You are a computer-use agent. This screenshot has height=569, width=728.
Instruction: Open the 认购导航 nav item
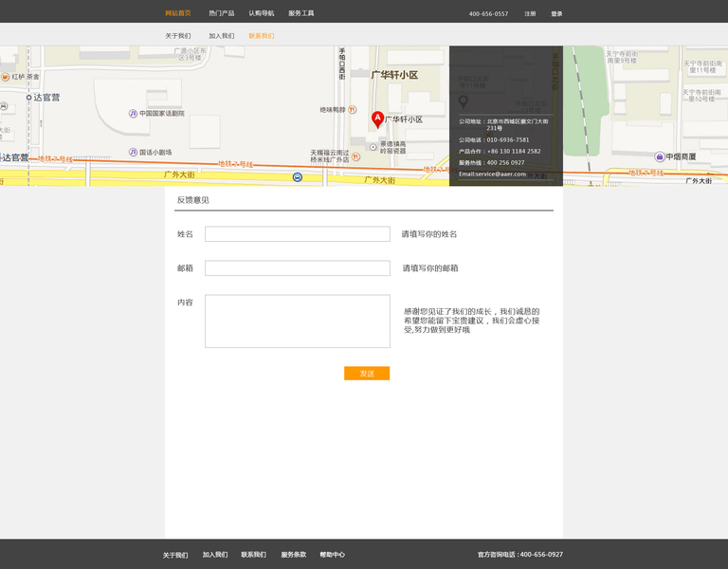point(262,13)
